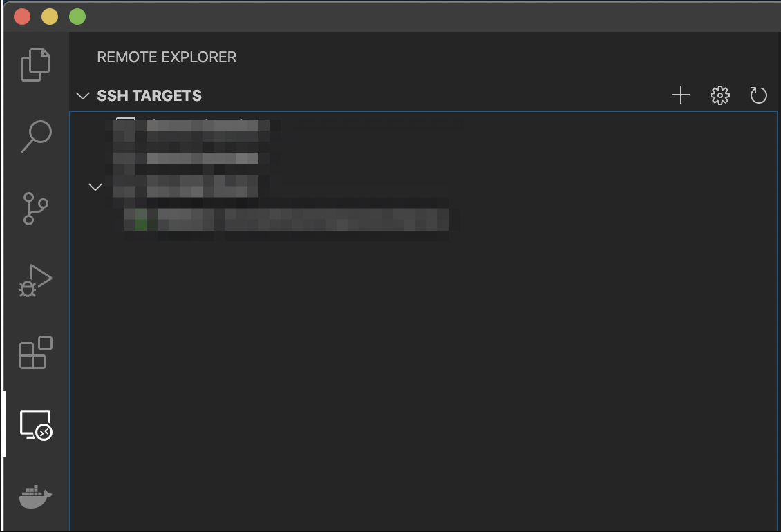
Task: Open the Explorer view
Action: pyautogui.click(x=36, y=64)
